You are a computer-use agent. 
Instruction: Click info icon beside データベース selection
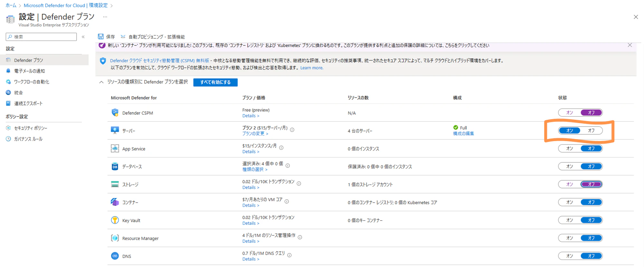tap(288, 166)
